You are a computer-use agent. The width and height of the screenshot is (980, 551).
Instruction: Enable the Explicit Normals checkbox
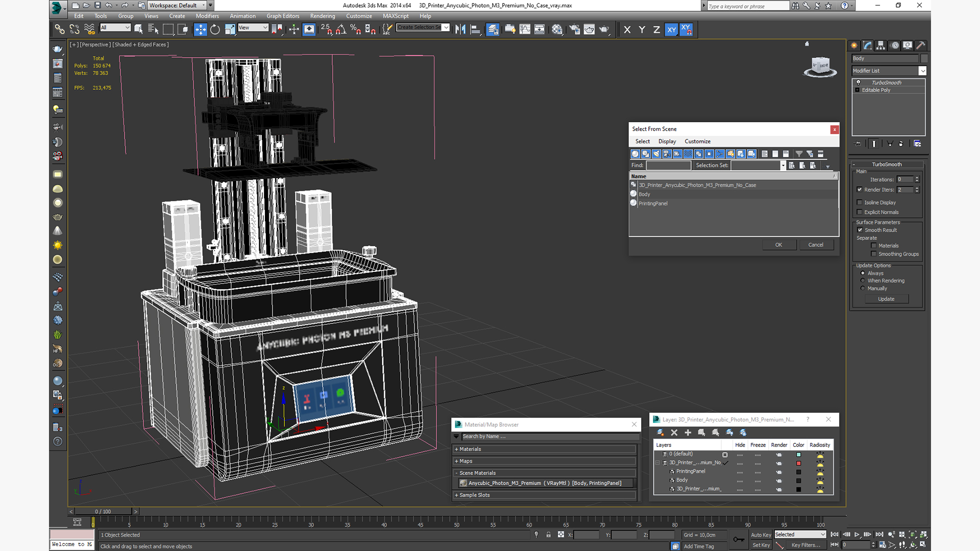860,212
